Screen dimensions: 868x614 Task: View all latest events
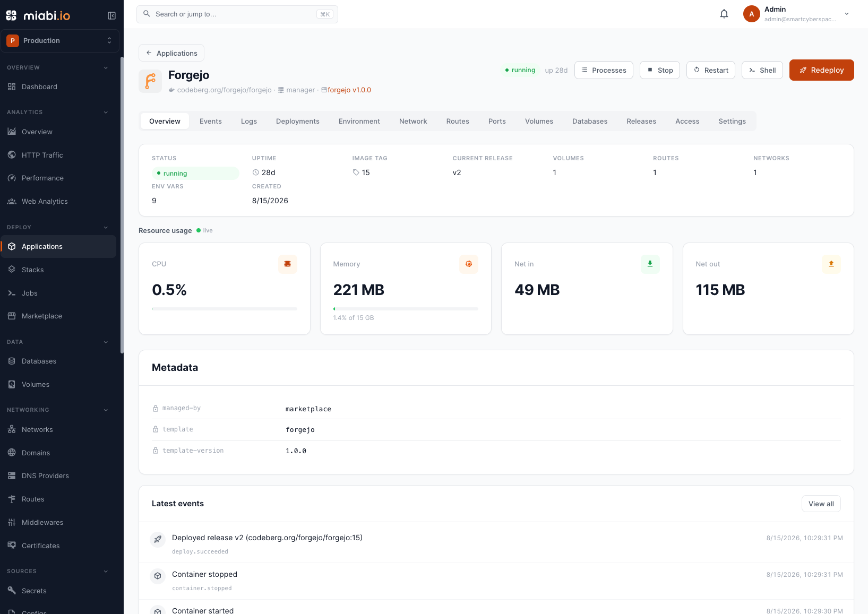coord(821,504)
